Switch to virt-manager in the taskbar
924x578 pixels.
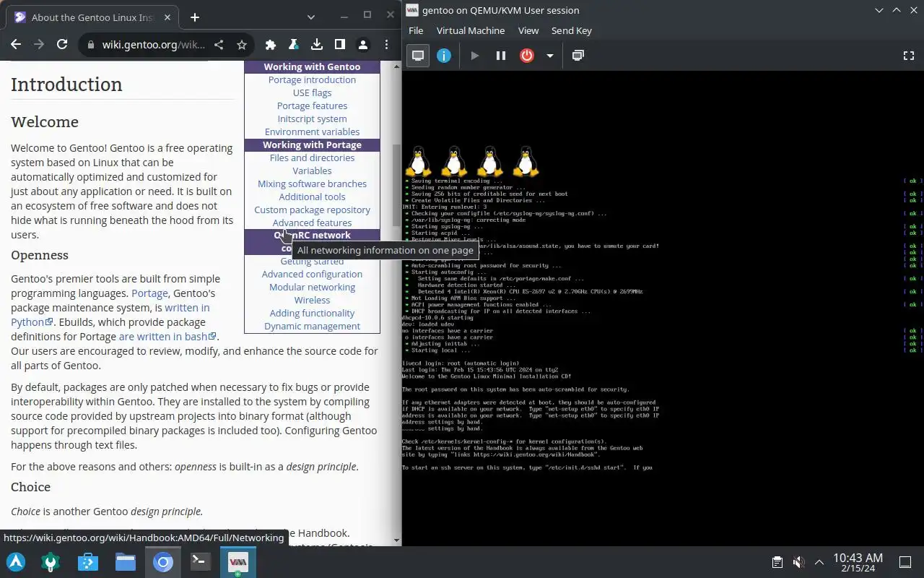tap(237, 561)
